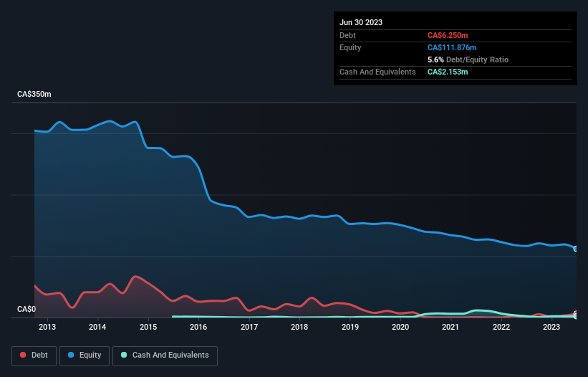Image resolution: width=588 pixels, height=377 pixels.
Task: Click the blue Equity endpoint marker
Action: (x=576, y=249)
